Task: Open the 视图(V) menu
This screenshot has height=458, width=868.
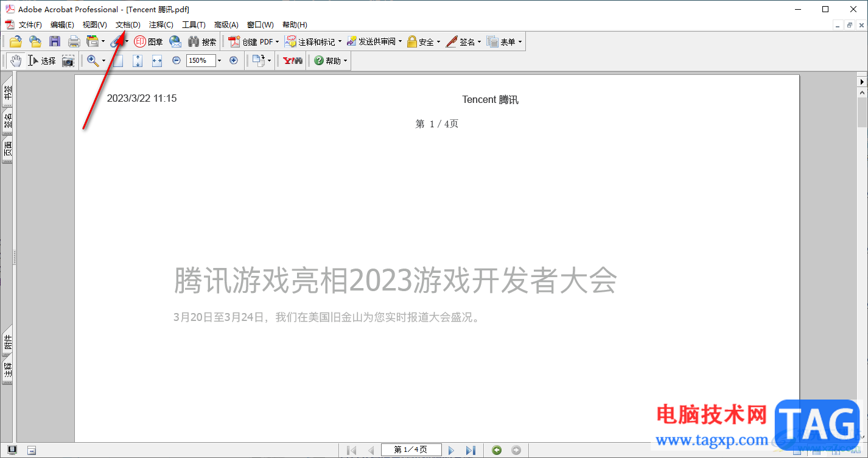Action: coord(95,24)
